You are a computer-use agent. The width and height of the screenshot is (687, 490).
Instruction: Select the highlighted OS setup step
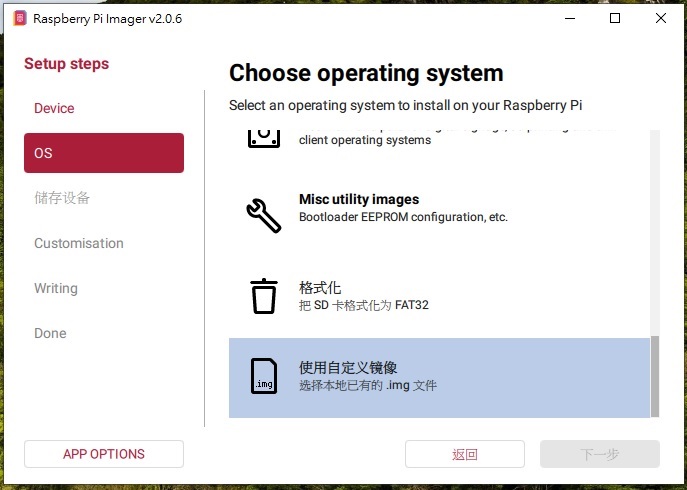(104, 153)
